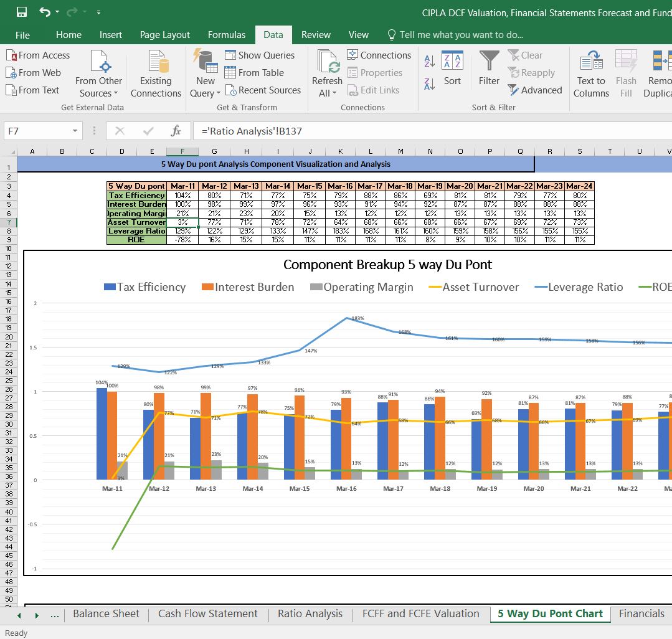Click the Insert Function fx icon

tap(176, 131)
